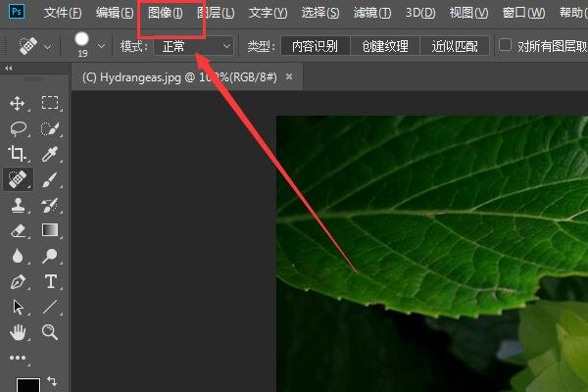Select the Hand tool
This screenshot has height=392, width=588.
[18, 332]
